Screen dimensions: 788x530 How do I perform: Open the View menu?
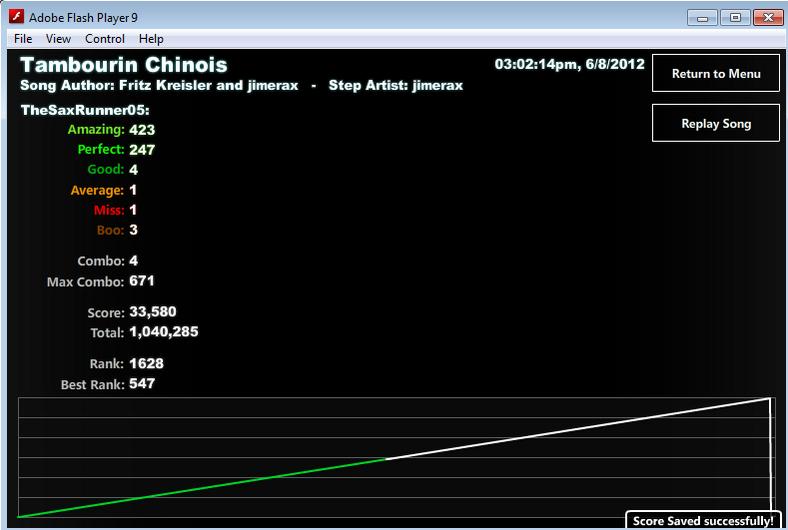58,39
